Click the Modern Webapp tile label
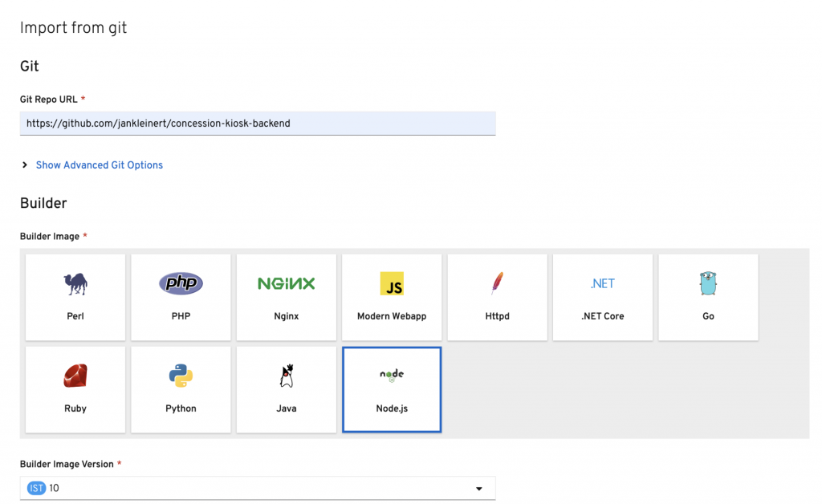The width and height of the screenshot is (822, 504). [392, 316]
